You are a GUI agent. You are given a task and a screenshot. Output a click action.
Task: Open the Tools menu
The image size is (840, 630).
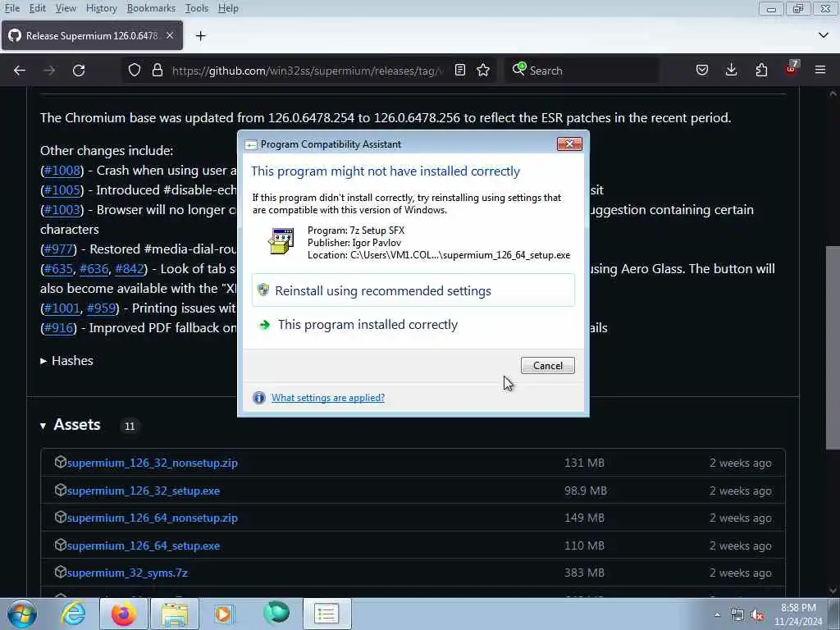tap(197, 8)
